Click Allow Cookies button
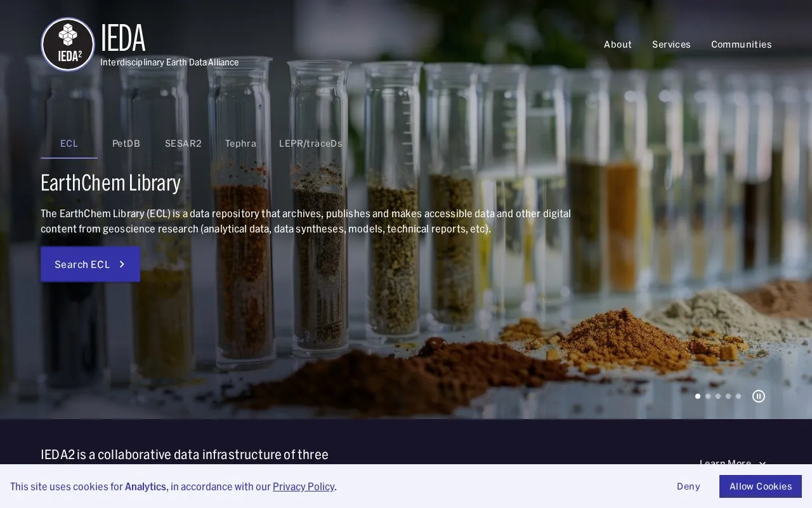This screenshot has width=812, height=508. [761, 486]
